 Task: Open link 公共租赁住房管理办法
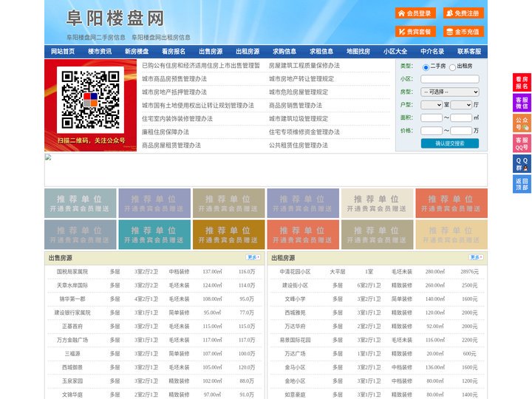coord(299,146)
